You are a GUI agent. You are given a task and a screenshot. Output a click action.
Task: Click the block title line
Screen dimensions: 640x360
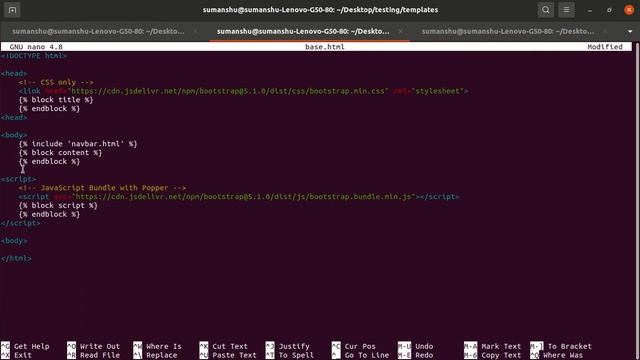coord(56,100)
